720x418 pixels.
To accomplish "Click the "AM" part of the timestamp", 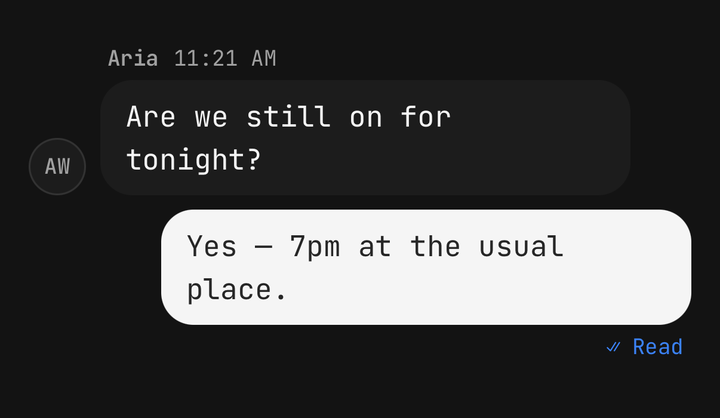I will 264,59.
